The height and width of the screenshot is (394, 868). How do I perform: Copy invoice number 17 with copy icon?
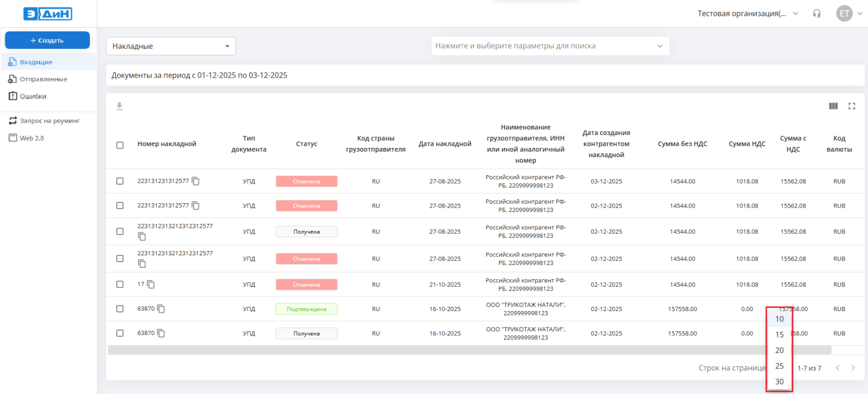click(151, 285)
